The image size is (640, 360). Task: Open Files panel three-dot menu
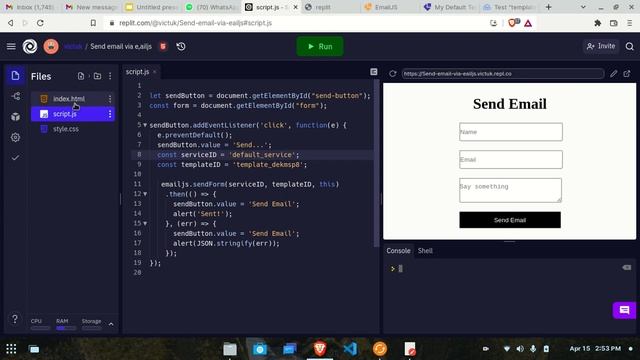click(110, 76)
